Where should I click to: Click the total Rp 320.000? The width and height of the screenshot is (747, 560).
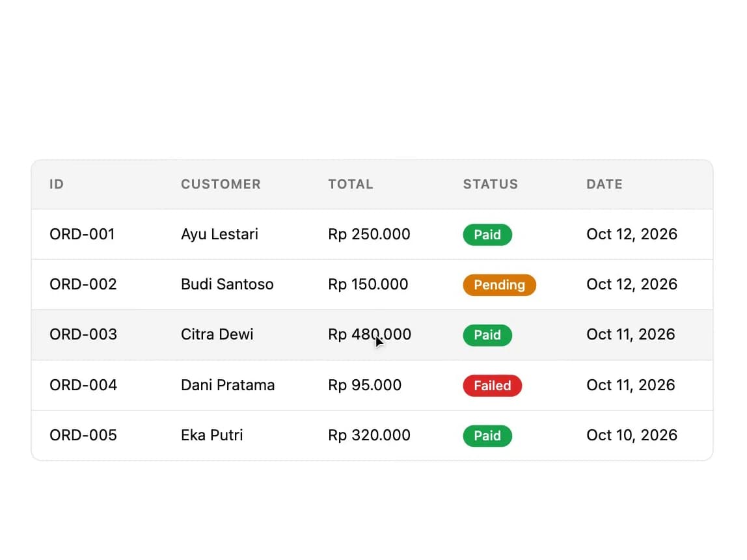pos(369,434)
